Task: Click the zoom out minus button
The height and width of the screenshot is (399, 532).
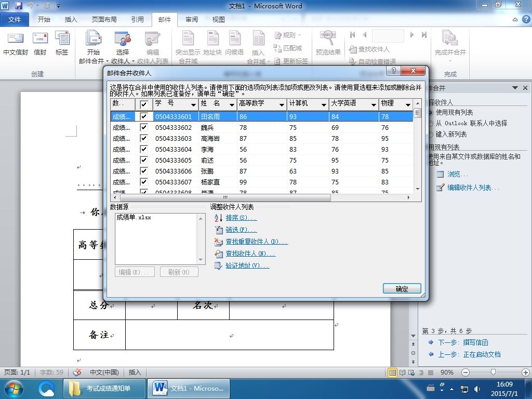Action: (465, 373)
